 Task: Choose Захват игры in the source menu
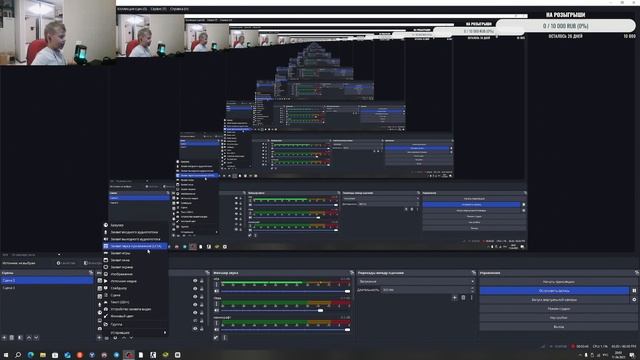pos(135,253)
